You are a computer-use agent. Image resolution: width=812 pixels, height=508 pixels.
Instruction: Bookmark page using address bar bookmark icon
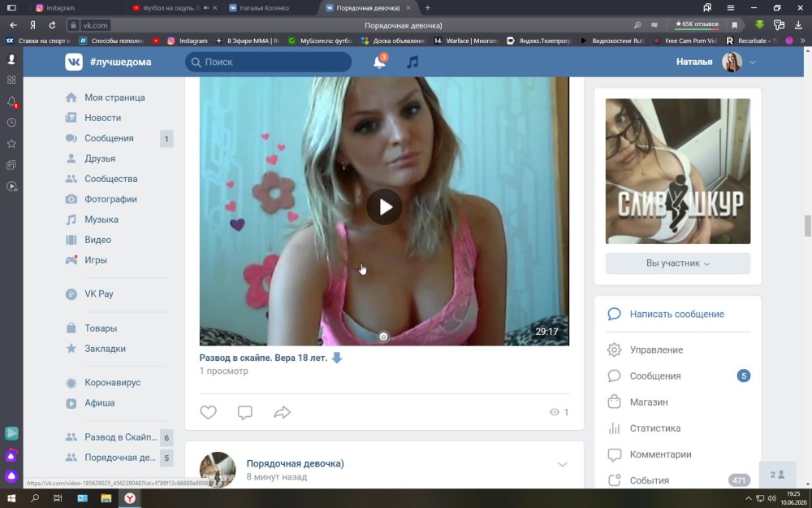tap(734, 25)
